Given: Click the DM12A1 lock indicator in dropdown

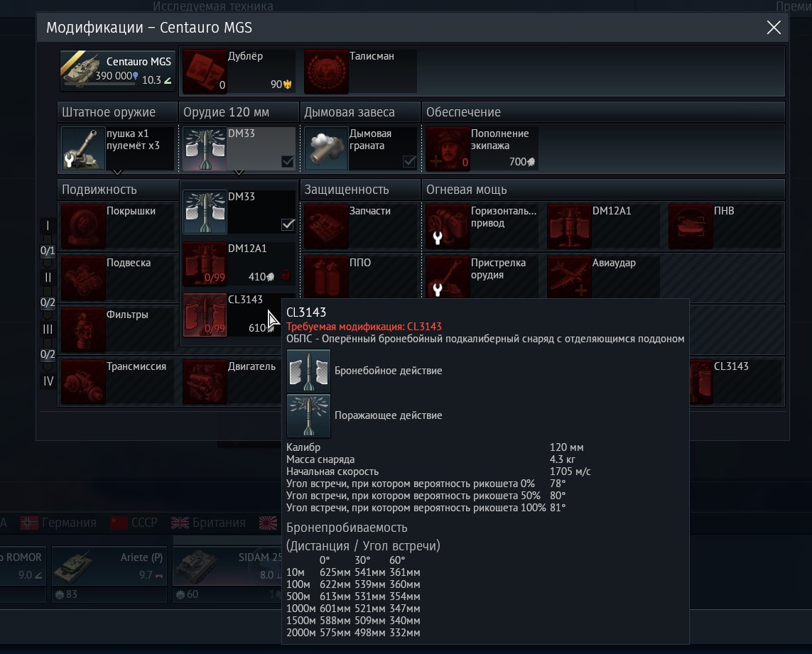Looking at the screenshot, I should [x=286, y=276].
